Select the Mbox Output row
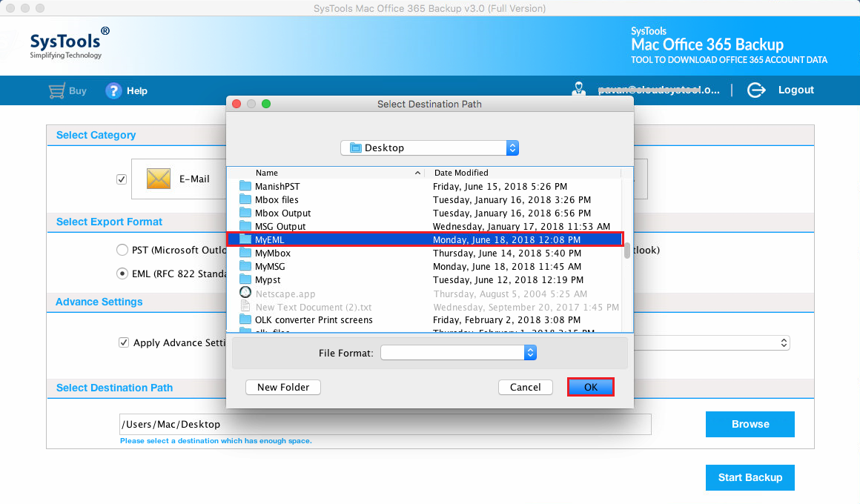The height and width of the screenshot is (504, 860). click(425, 213)
